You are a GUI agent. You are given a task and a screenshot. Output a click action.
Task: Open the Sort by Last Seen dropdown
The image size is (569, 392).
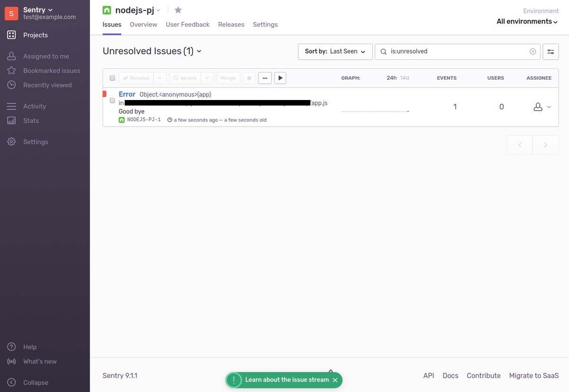click(x=335, y=51)
